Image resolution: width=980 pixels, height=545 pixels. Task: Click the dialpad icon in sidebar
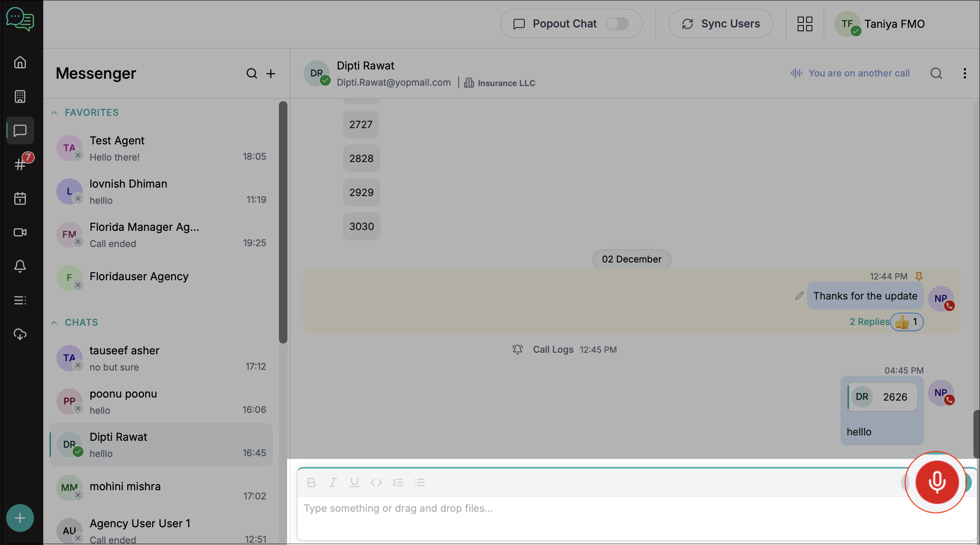pyautogui.click(x=20, y=96)
